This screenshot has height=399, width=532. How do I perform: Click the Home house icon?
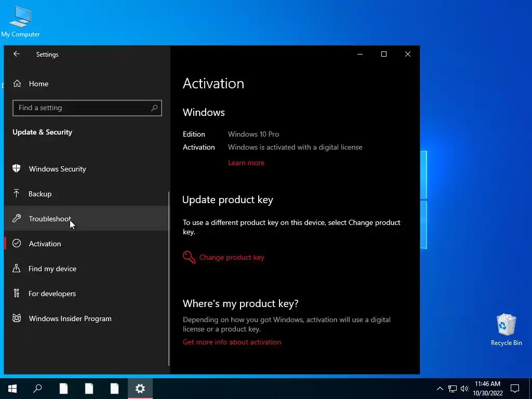coord(17,84)
